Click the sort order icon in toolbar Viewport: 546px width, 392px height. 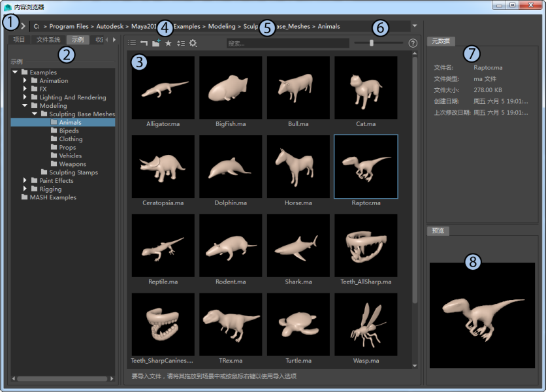tap(181, 43)
